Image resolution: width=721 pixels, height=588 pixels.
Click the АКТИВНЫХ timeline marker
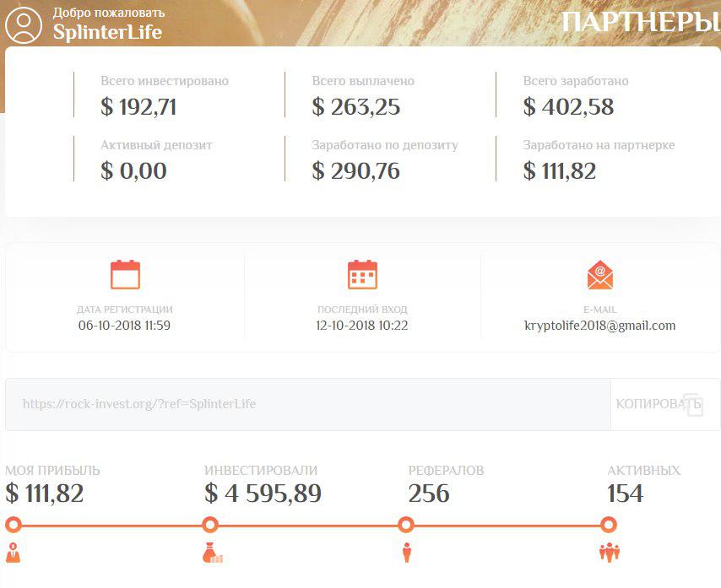point(609,525)
